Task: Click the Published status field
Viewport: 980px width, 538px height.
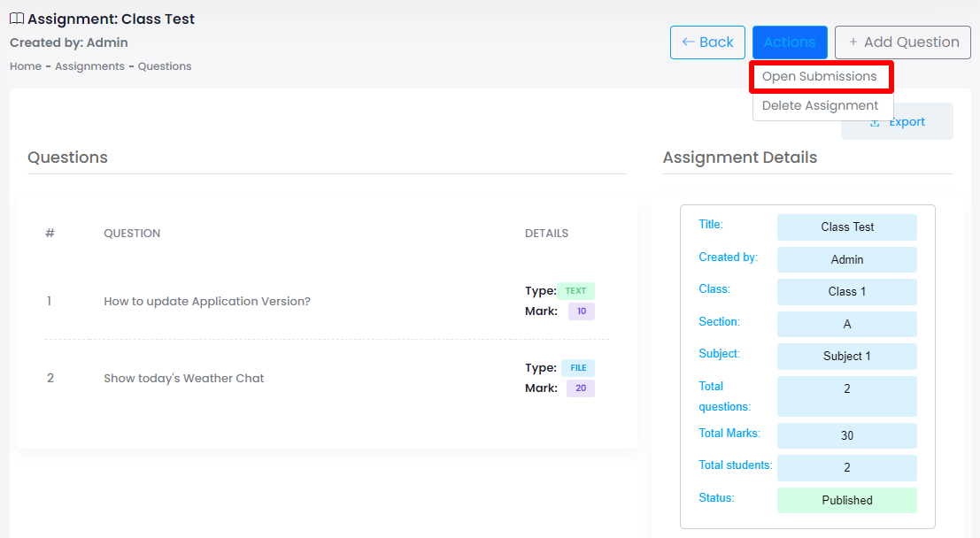Action: point(847,500)
